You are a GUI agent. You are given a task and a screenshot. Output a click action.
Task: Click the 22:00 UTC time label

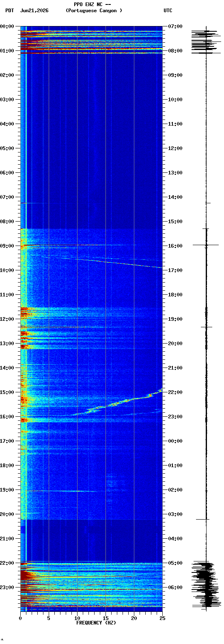(175, 392)
